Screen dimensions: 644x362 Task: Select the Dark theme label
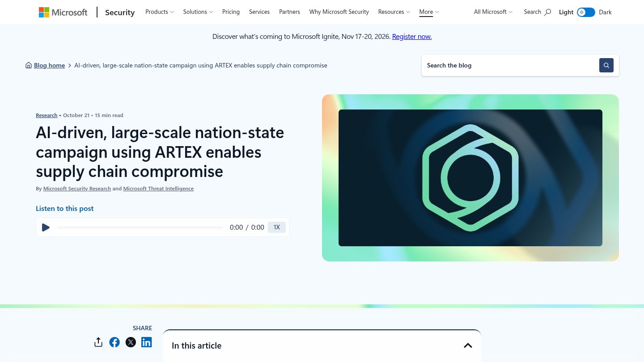click(x=605, y=12)
